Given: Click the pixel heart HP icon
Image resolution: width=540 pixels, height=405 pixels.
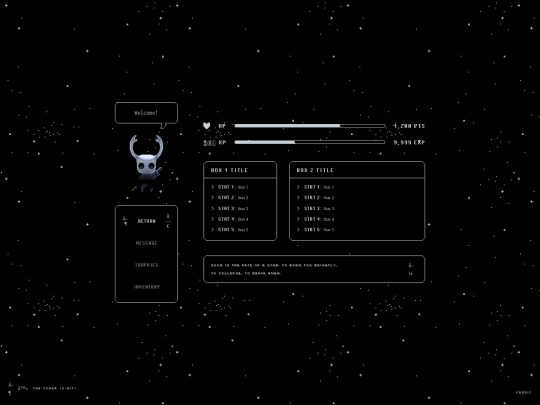Looking at the screenshot, I should point(207,126).
